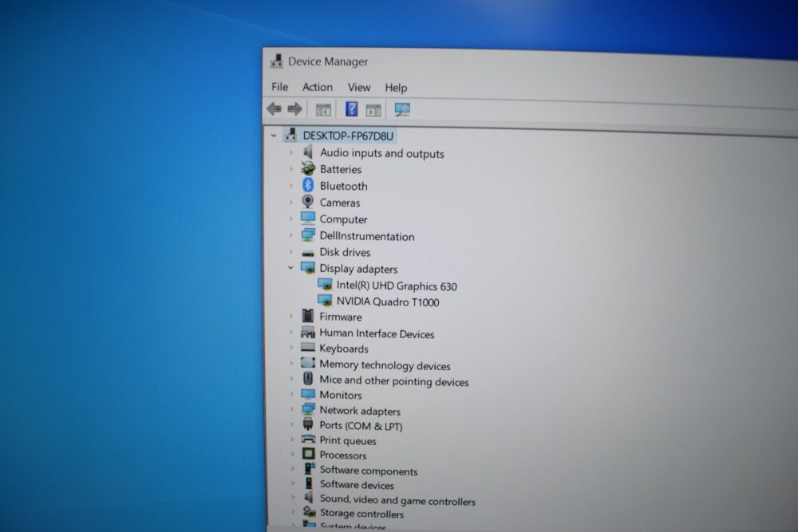Select the DellInstrumentation label
The height and width of the screenshot is (532, 798).
[367, 237]
